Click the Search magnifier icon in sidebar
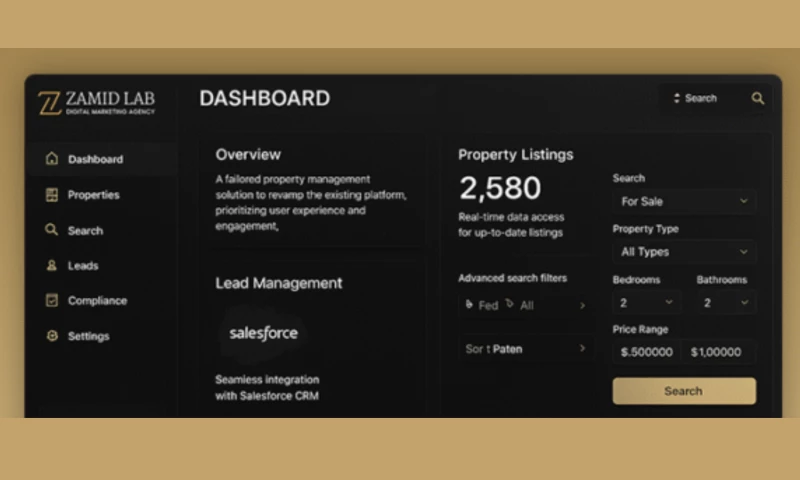Image resolution: width=800 pixels, height=480 pixels. tap(52, 230)
